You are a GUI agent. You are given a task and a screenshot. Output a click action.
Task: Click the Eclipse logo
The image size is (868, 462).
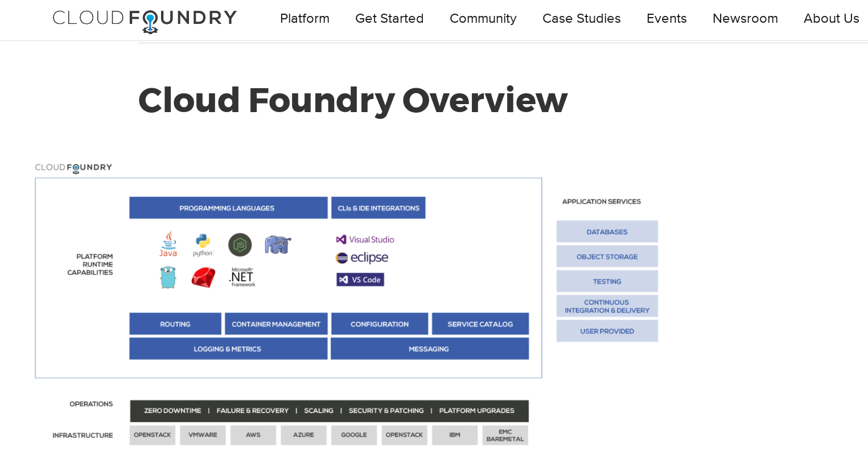click(x=362, y=258)
